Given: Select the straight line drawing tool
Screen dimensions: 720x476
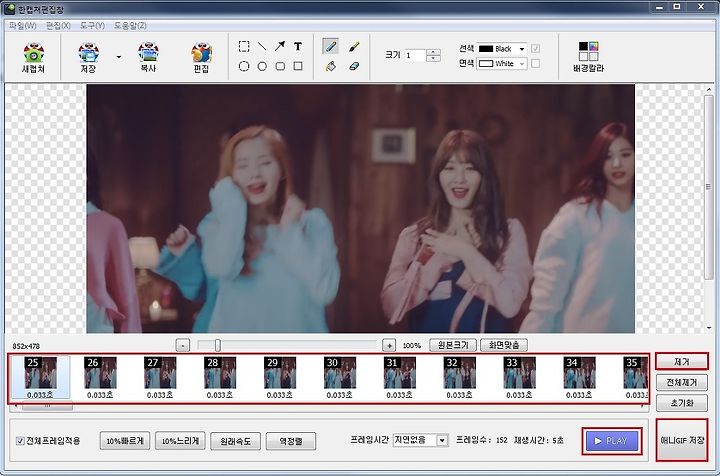Looking at the screenshot, I should pos(262,46).
